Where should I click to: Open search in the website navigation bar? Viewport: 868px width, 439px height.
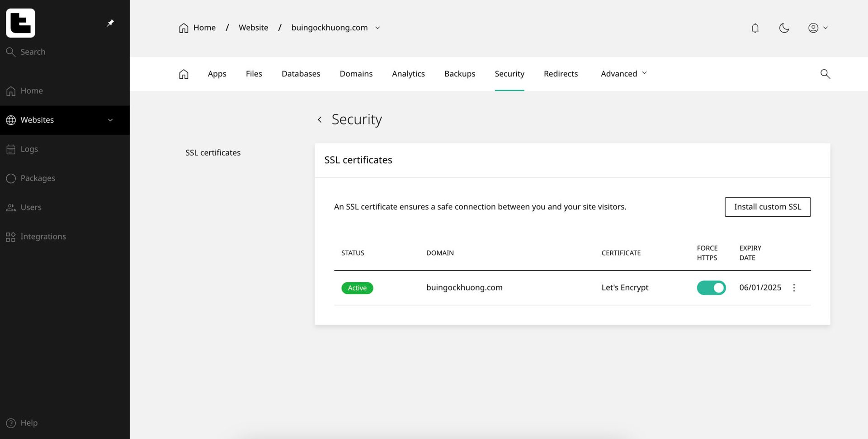pos(825,74)
